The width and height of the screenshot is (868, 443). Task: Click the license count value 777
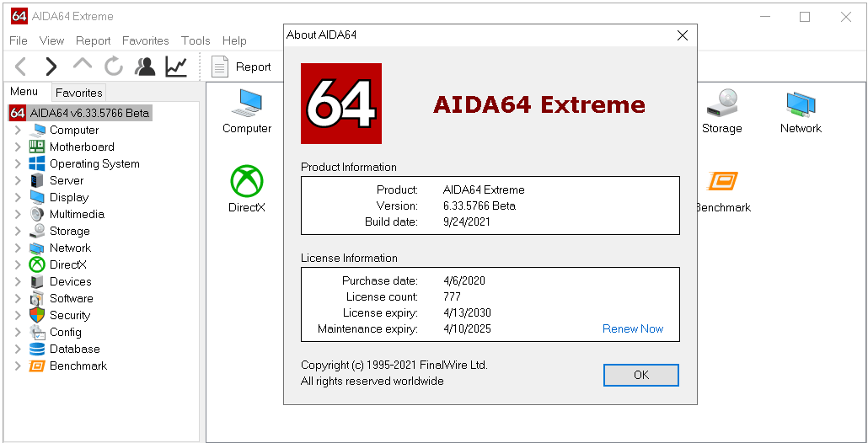(x=452, y=296)
